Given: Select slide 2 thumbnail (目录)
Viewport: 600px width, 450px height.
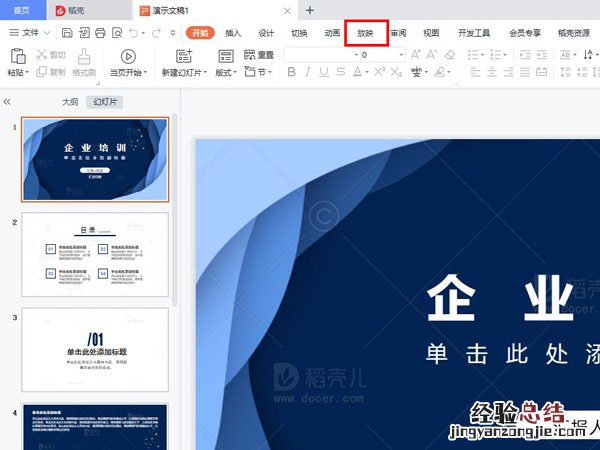Looking at the screenshot, I should pos(95,254).
